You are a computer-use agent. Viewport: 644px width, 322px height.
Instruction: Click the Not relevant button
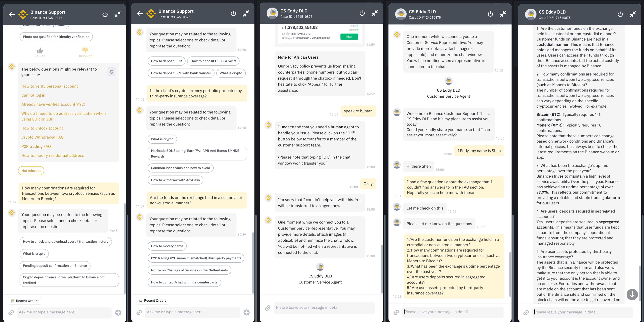click(31, 171)
